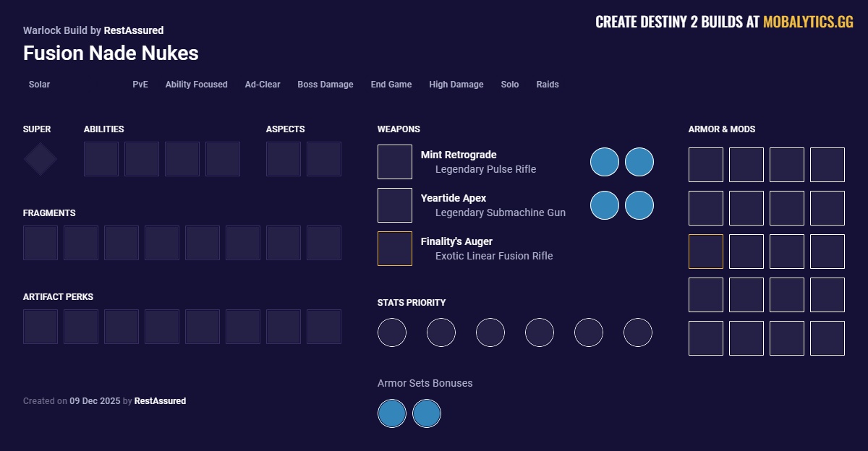Viewport: 868px width, 451px height.
Task: Select the Solar tag
Action: [40, 85]
